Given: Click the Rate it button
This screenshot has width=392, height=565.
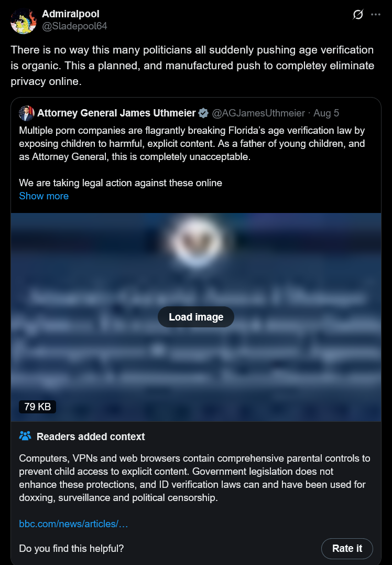Looking at the screenshot, I should [347, 548].
